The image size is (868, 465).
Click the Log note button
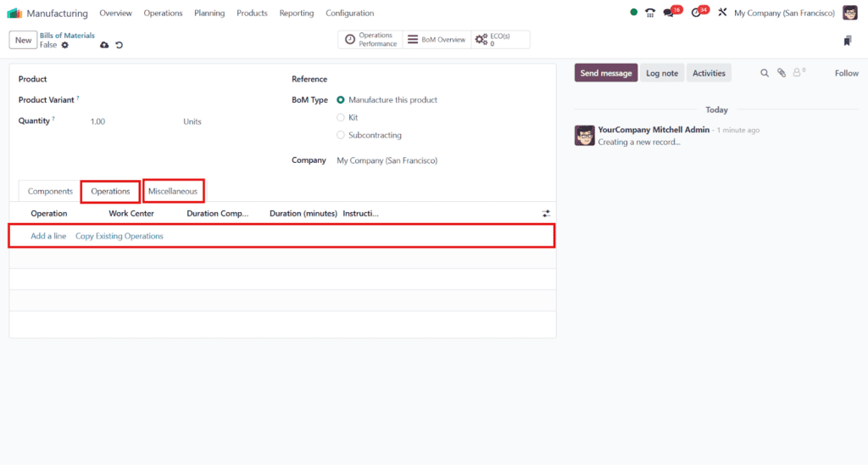(x=662, y=73)
